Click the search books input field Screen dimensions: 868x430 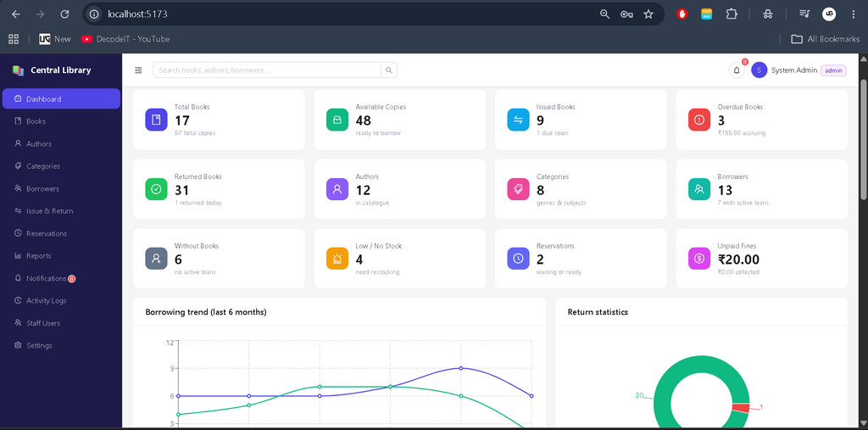click(x=267, y=70)
